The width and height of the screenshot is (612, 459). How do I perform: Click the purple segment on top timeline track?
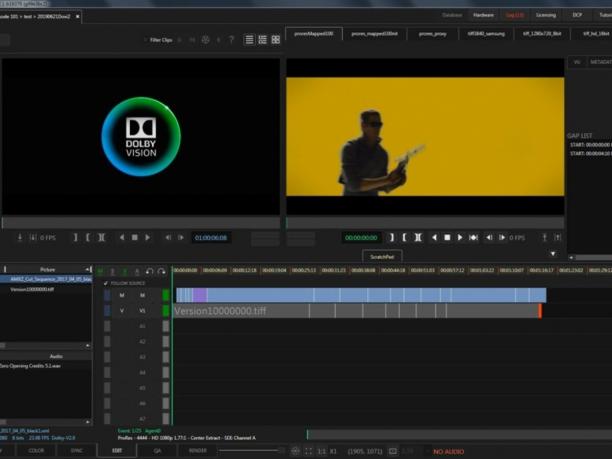[200, 295]
